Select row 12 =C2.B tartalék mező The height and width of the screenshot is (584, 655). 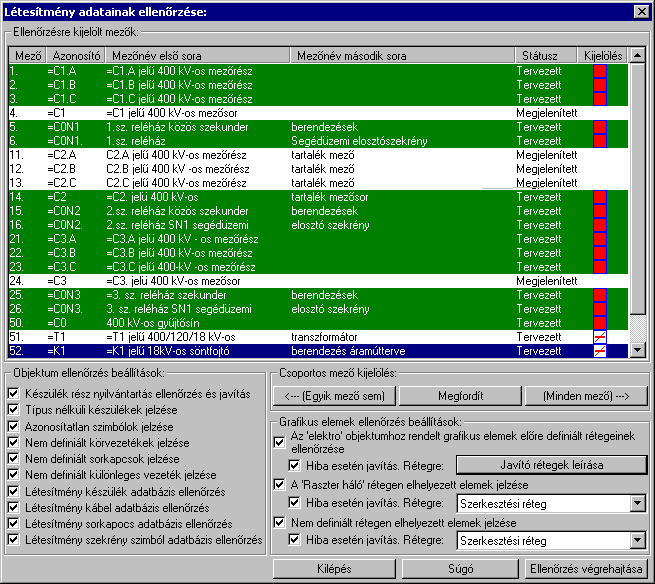pos(318,169)
